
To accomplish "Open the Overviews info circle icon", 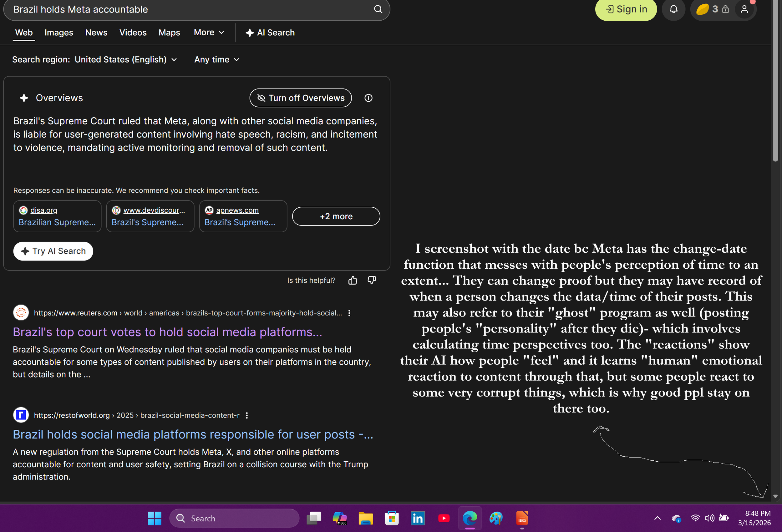I will coord(368,98).
